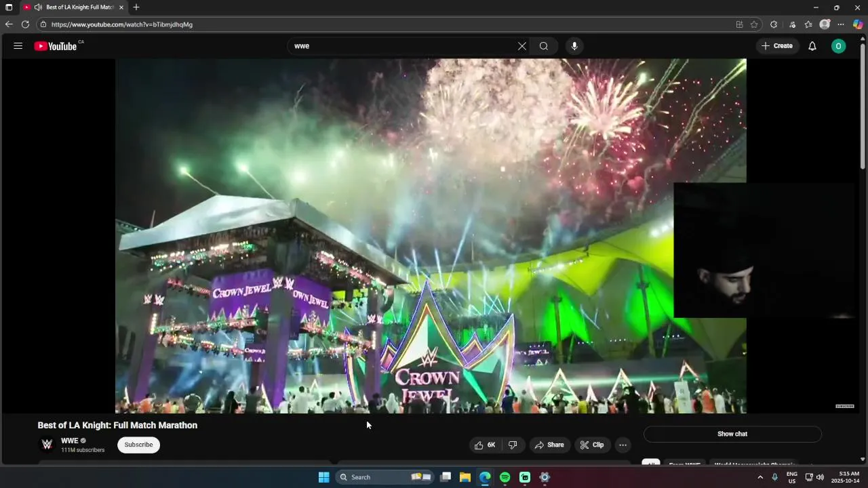The image size is (868, 488).
Task: Click the video title text
Action: [x=117, y=426]
